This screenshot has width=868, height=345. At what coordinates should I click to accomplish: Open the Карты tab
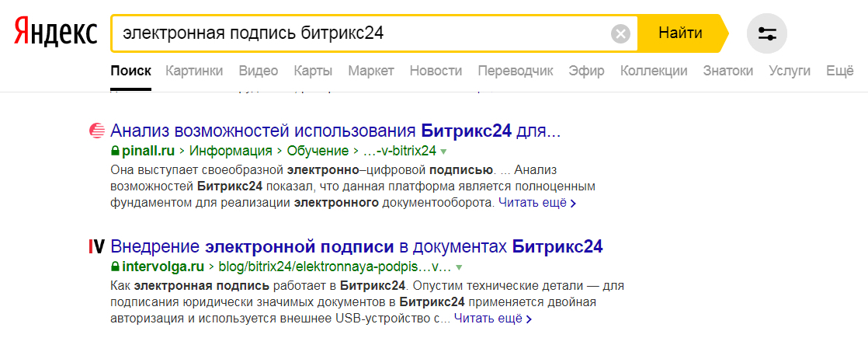coord(314,71)
